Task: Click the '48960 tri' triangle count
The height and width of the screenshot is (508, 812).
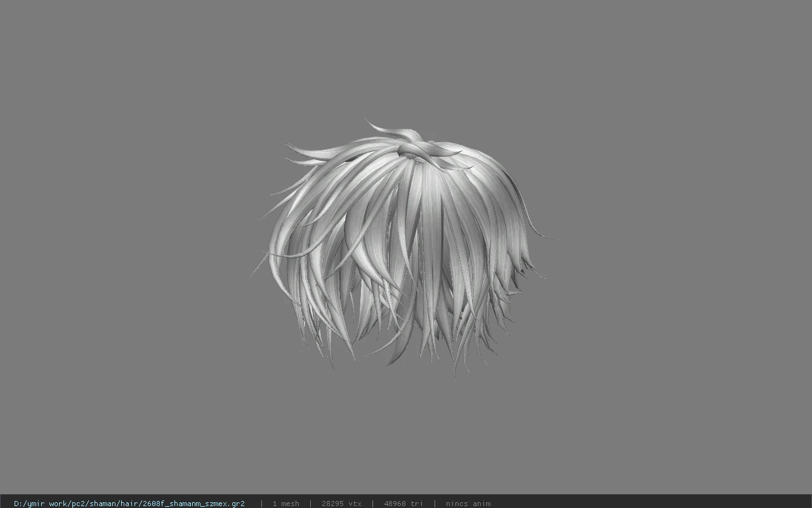Action: point(403,504)
